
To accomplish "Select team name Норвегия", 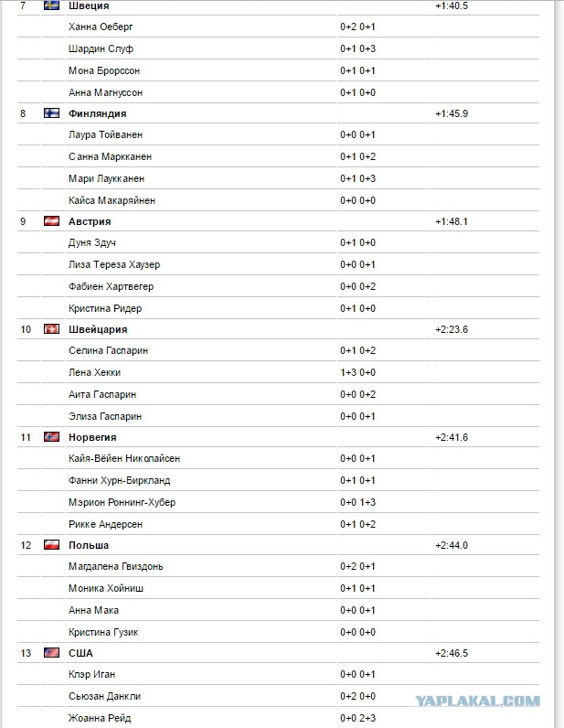I will (x=92, y=437).
